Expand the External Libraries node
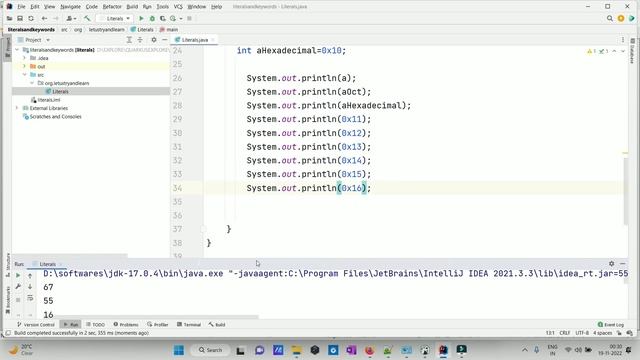Image resolution: width=640 pixels, height=360 pixels. (x=17, y=108)
